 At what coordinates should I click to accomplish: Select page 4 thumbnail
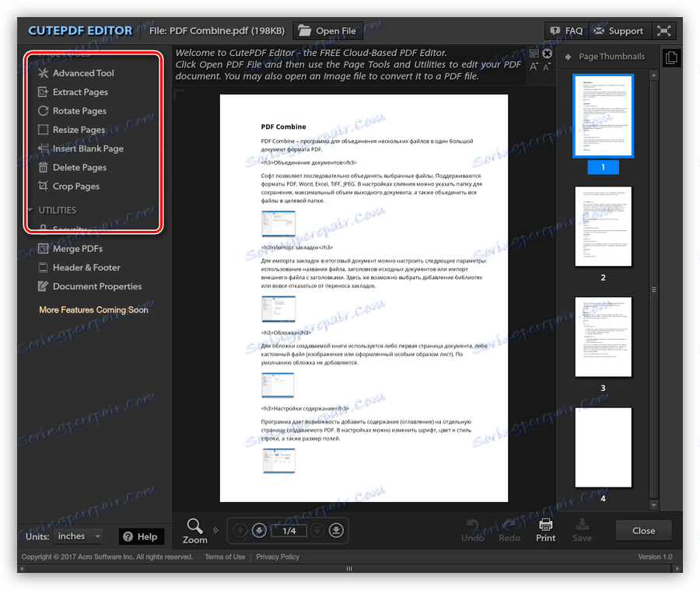point(603,447)
